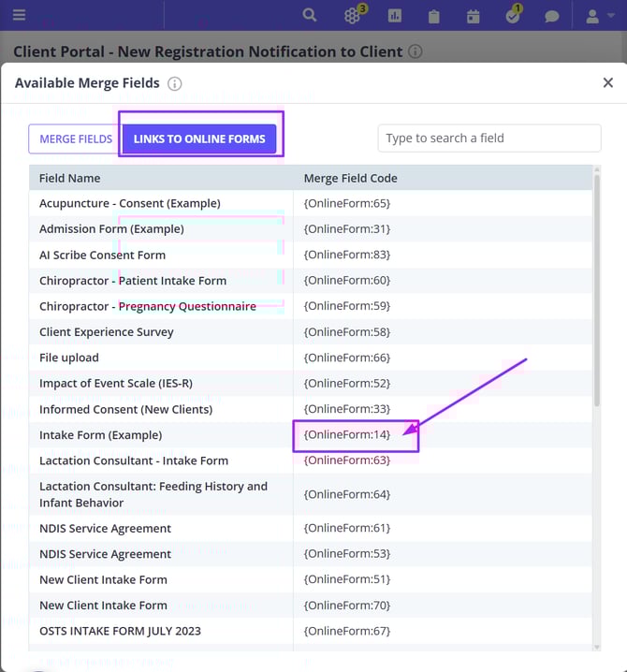Click the clipboard icon in top bar
The image size is (627, 672).
(434, 16)
